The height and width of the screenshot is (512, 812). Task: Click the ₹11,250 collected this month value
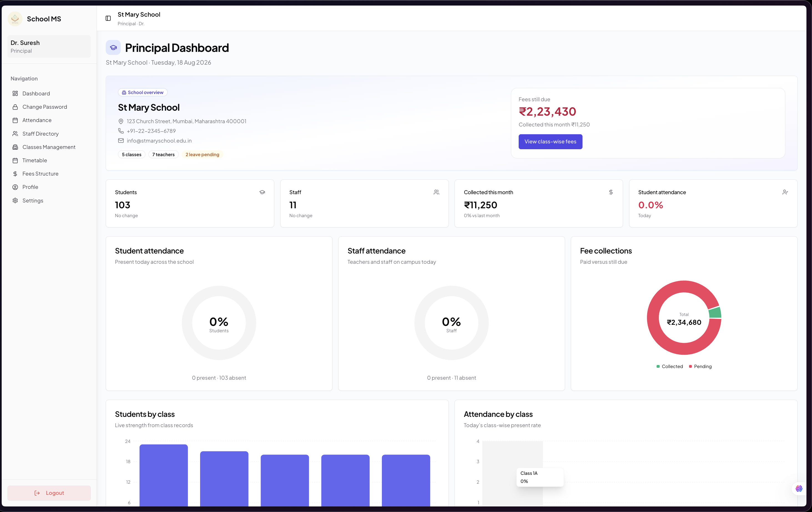tap(481, 205)
